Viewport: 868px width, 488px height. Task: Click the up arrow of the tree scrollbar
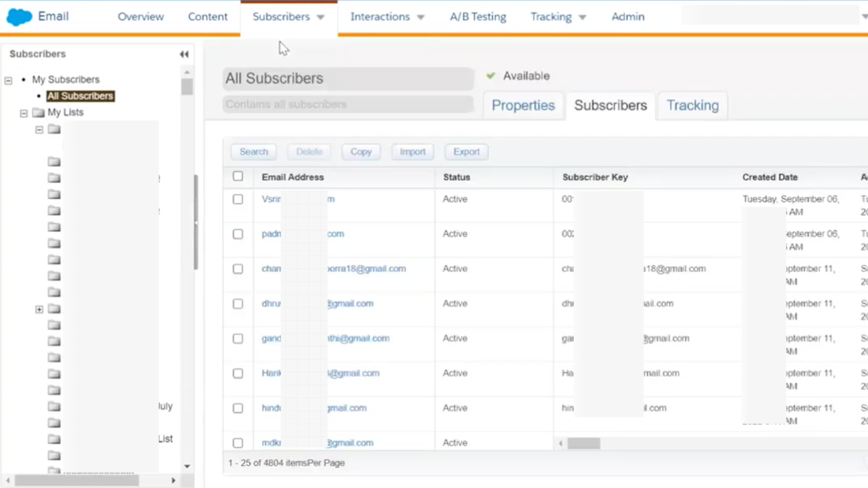(x=187, y=72)
